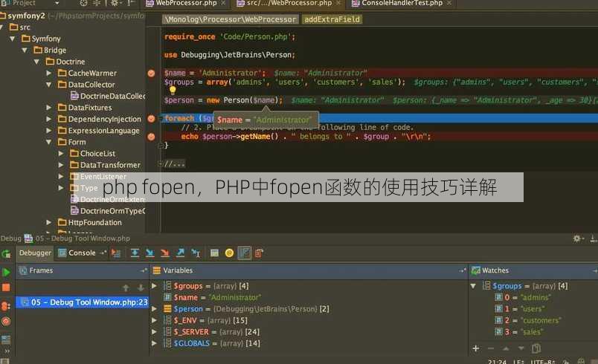This screenshot has height=364, width=598.
Task: Collapse the DataCollector folder
Action: click(49, 85)
